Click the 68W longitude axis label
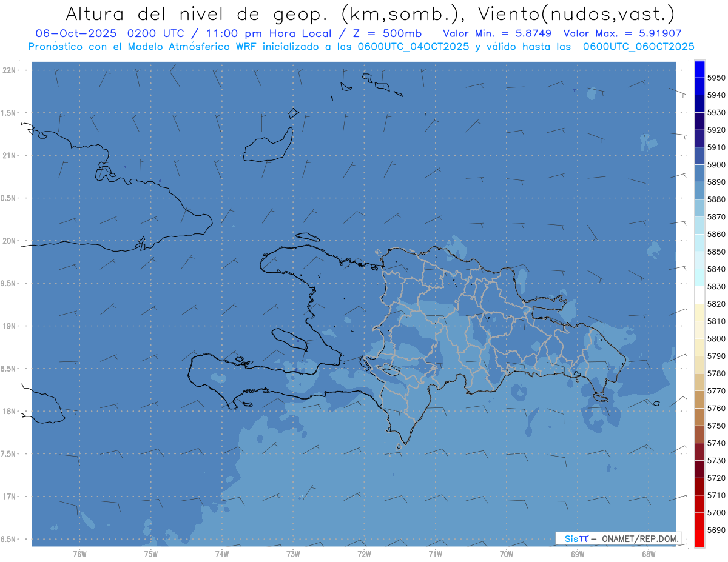Screen dimensions: 728x562 pyautogui.click(x=648, y=554)
